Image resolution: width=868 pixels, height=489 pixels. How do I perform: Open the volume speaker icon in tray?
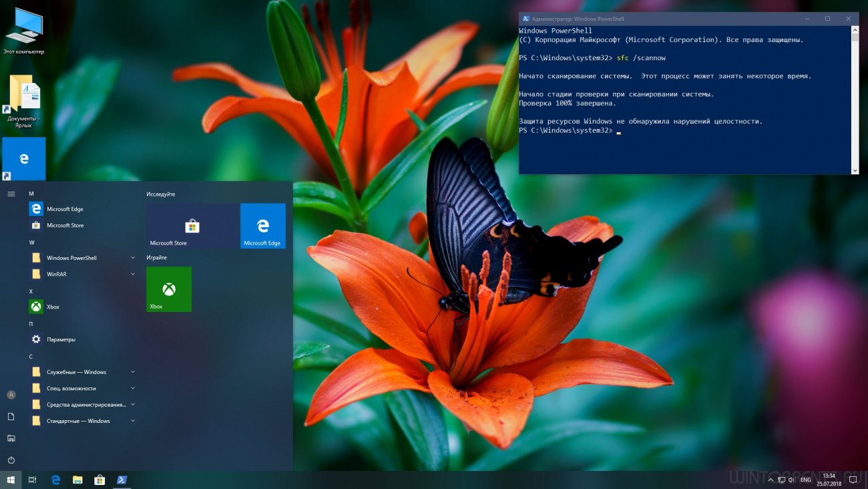click(x=791, y=480)
